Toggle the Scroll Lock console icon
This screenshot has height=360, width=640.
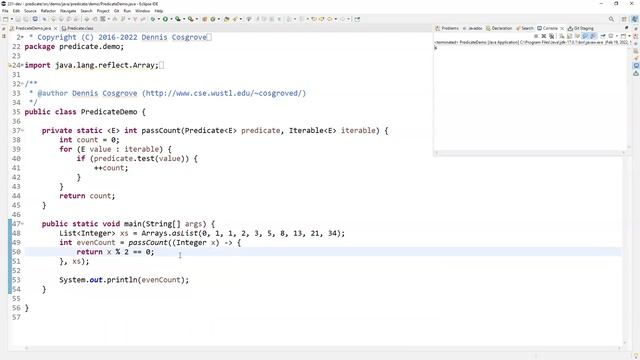[x=569, y=36]
